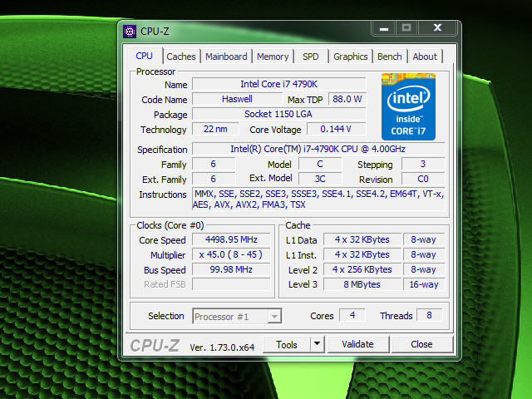Click the 99.98 MHz bus speed value

coord(231,269)
